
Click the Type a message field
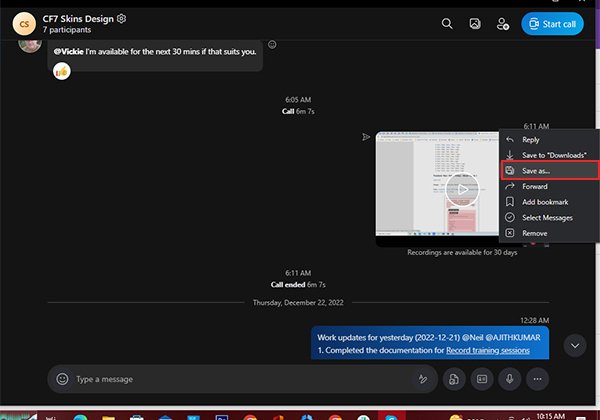[x=240, y=379]
